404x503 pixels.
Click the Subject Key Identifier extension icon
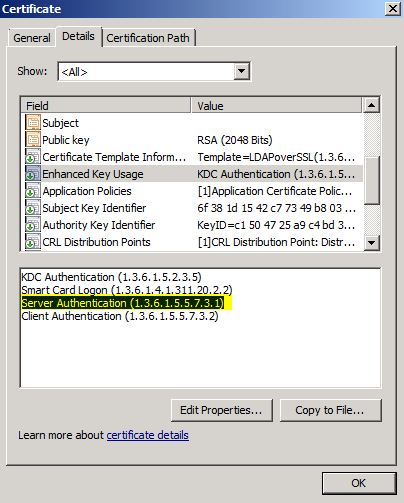tap(33, 208)
